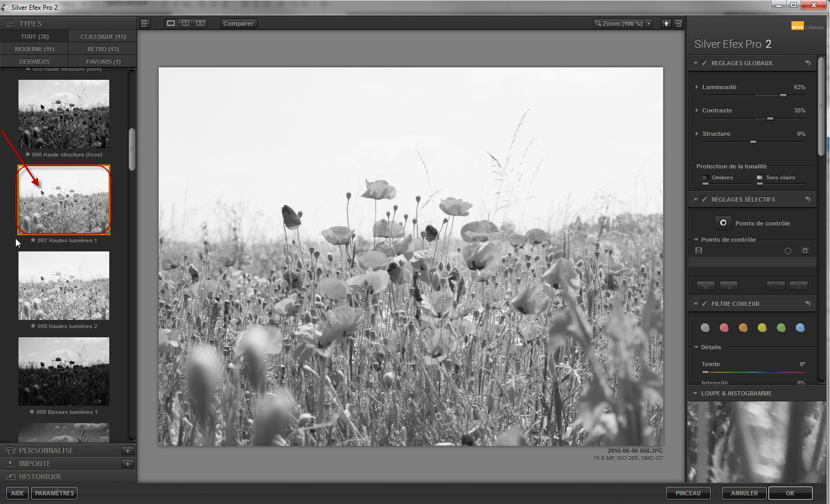830x504 pixels.
Task: Select the blue color filter
Action: (x=800, y=327)
